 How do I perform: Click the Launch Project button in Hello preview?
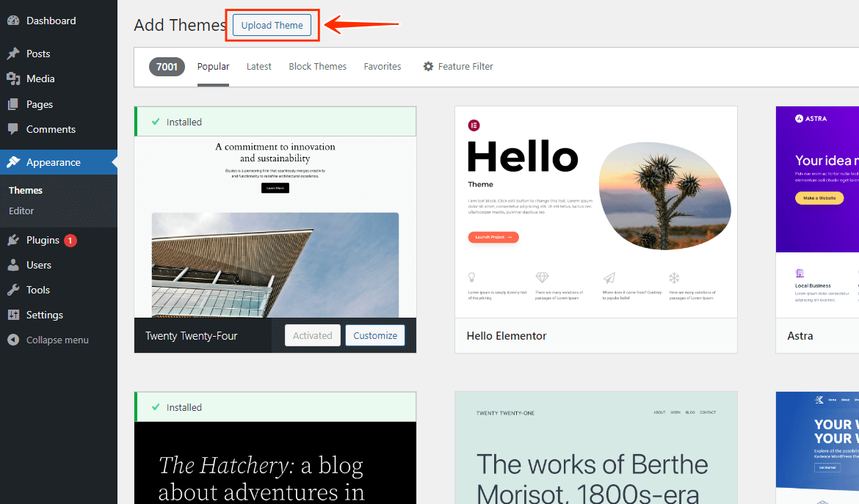[493, 237]
